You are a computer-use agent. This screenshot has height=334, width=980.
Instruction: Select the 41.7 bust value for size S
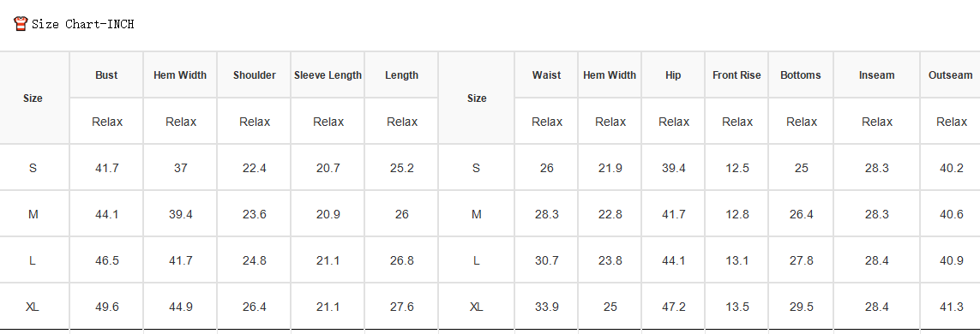[x=107, y=168]
